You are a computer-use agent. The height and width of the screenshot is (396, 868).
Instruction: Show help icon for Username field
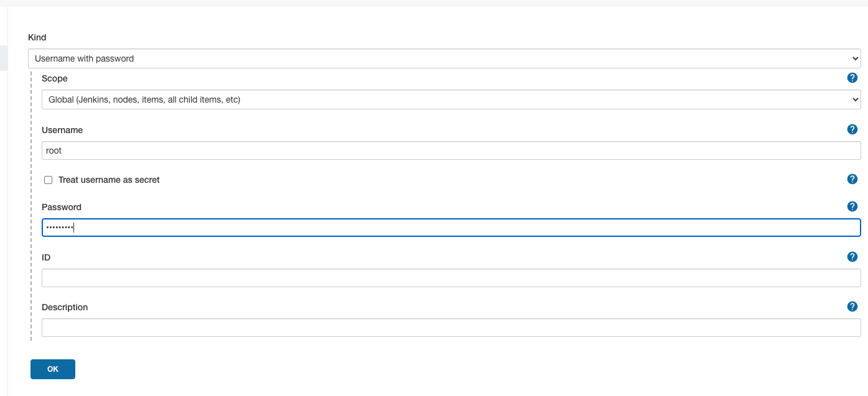point(852,129)
